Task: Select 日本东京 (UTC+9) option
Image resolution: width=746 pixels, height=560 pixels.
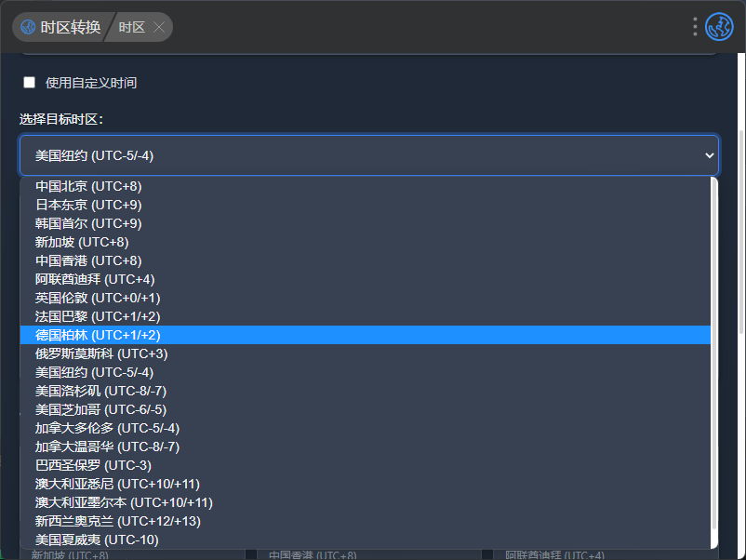Action: pyautogui.click(x=88, y=205)
